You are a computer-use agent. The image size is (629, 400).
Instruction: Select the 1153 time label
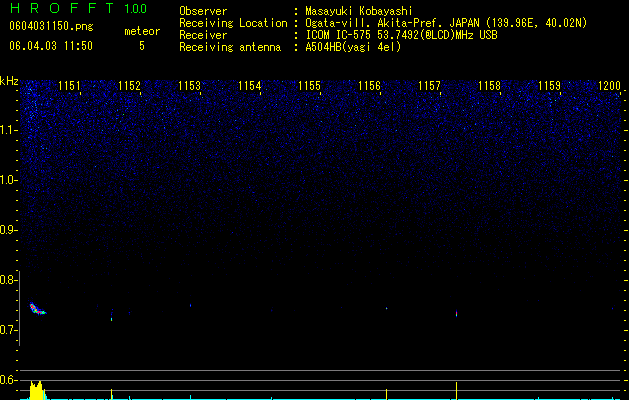pyautogui.click(x=189, y=86)
